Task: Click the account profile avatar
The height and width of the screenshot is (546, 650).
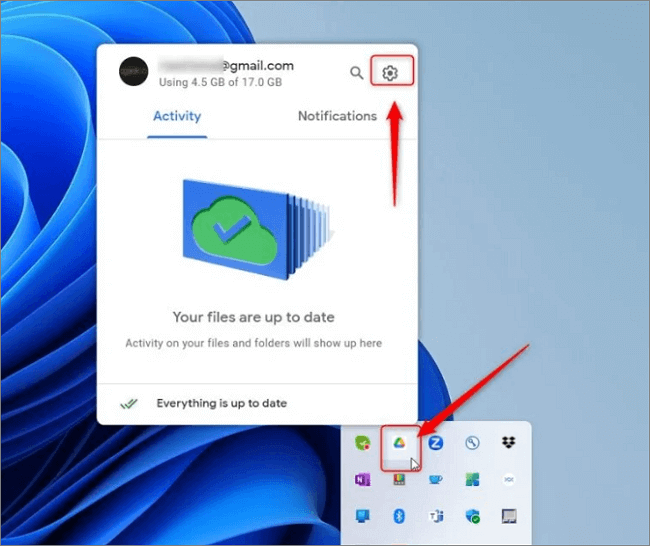Action: point(133,71)
